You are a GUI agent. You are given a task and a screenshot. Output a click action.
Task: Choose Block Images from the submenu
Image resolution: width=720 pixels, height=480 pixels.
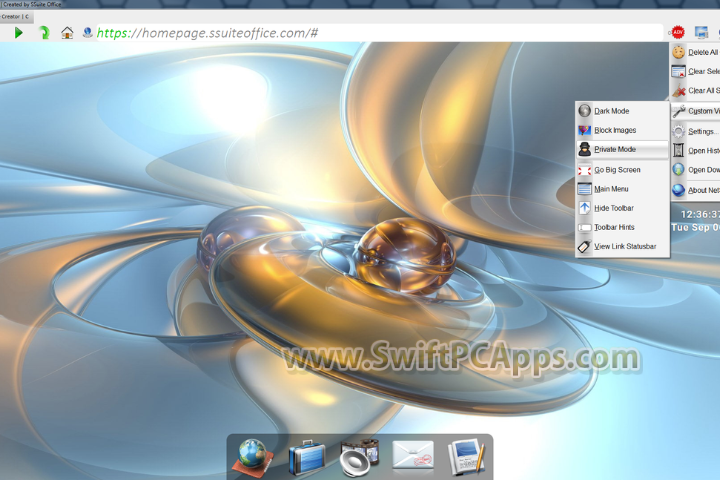pos(622,130)
